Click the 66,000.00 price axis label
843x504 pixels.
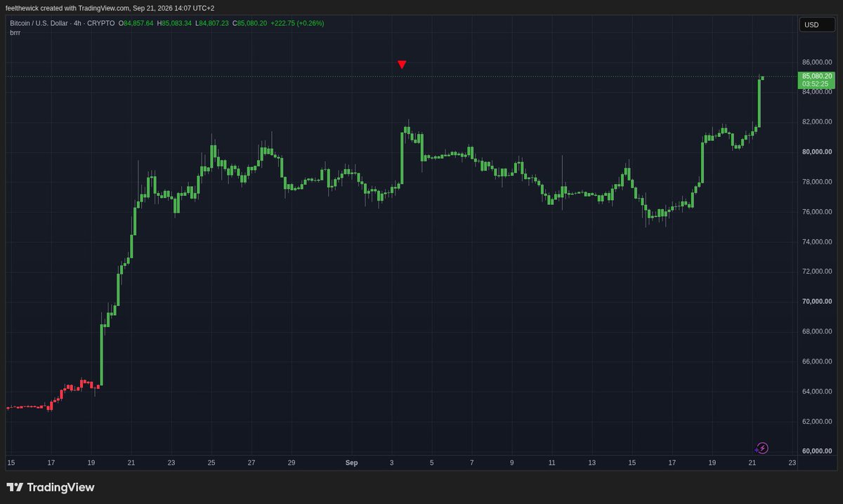(817, 362)
